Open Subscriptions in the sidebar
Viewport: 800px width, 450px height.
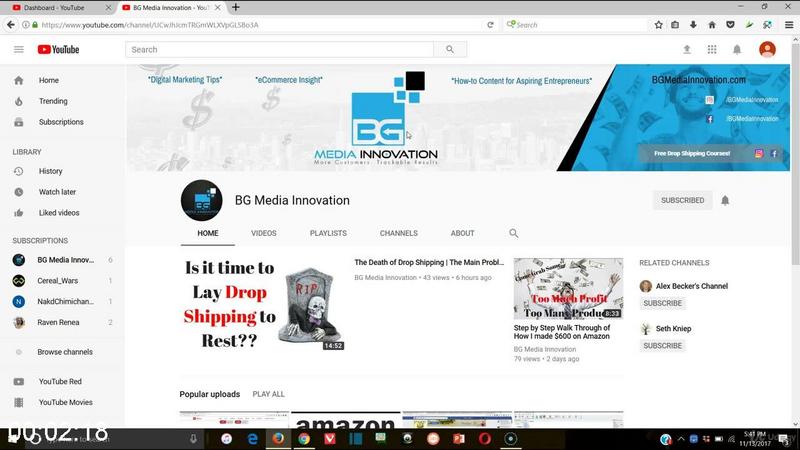[62, 122]
